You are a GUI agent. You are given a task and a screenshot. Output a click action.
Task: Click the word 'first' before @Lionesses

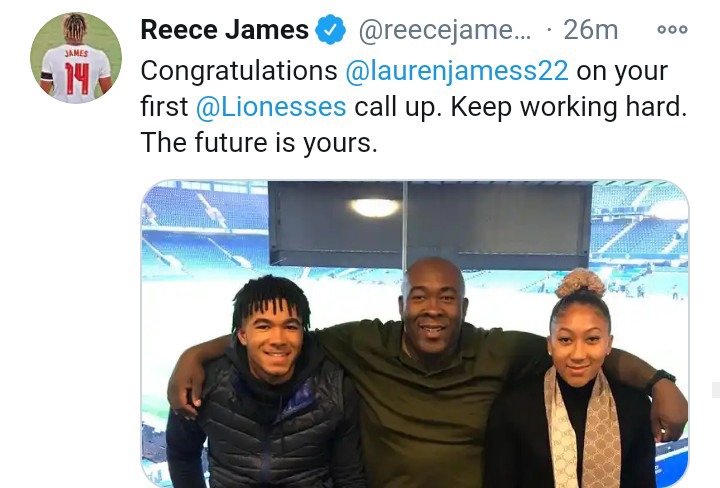coord(164,106)
